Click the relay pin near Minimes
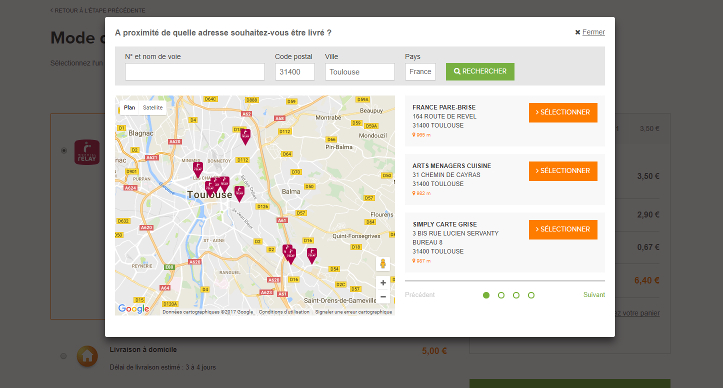Viewport: 723px width, 388px height. coord(198,170)
